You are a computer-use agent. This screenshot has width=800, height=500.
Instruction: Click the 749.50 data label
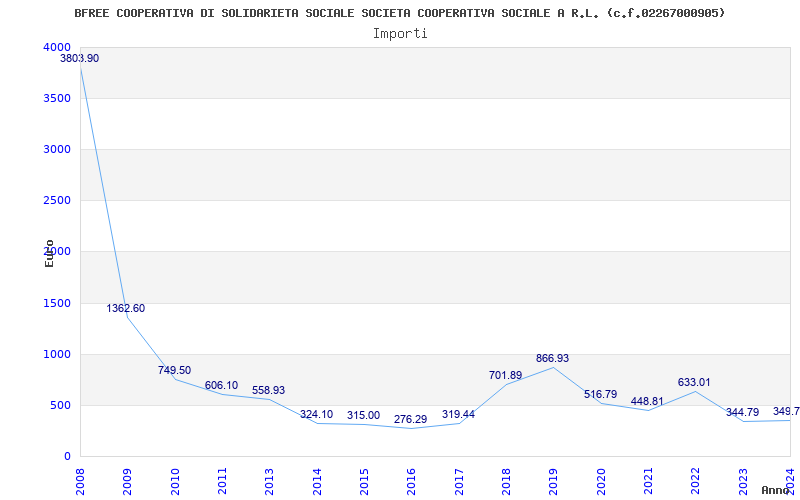174,371
